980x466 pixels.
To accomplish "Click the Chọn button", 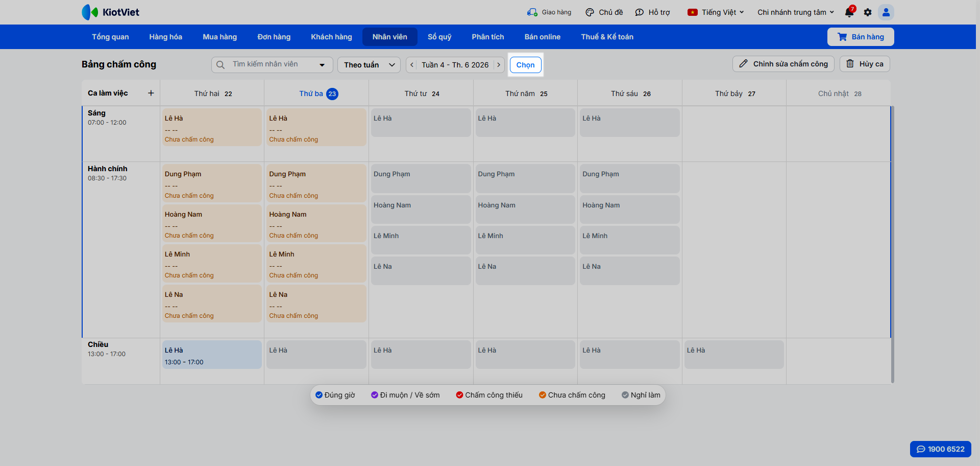I will click(x=526, y=65).
